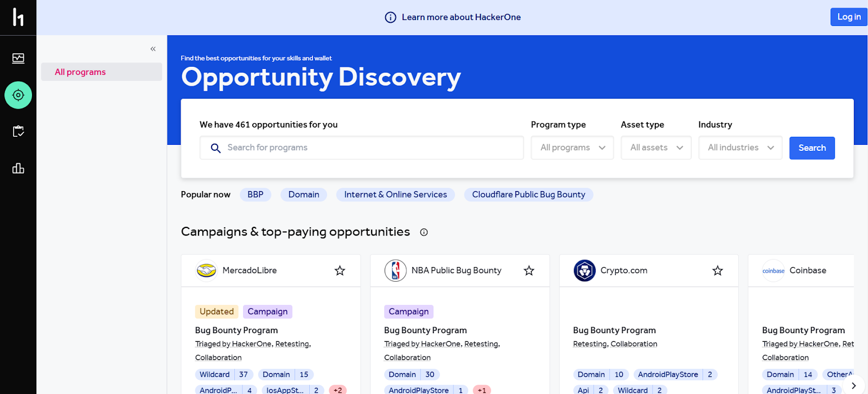Image resolution: width=868 pixels, height=394 pixels.
Task: Select the Domain popular filter chip
Action: [304, 194]
